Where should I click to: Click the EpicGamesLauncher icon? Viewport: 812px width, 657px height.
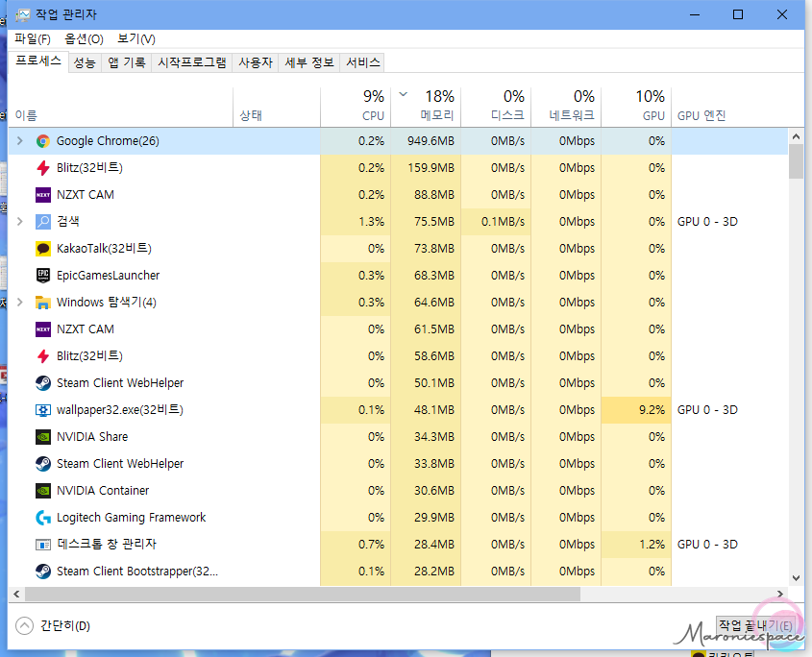point(43,276)
